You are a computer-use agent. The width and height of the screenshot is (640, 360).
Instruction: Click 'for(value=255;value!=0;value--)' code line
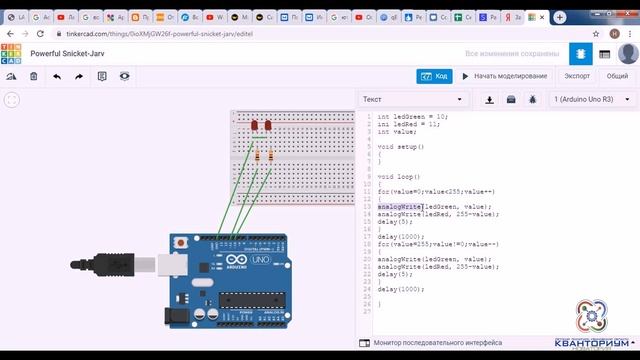[438, 244]
